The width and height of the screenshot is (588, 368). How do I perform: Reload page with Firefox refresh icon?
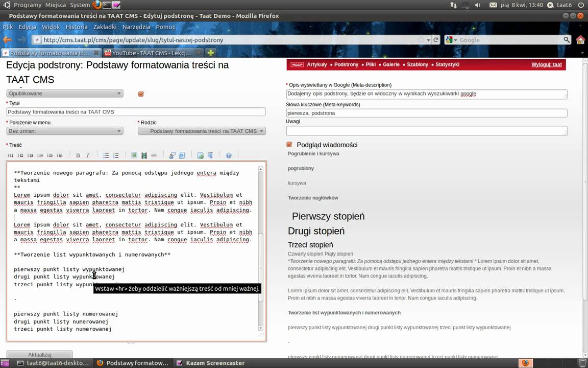point(436,40)
